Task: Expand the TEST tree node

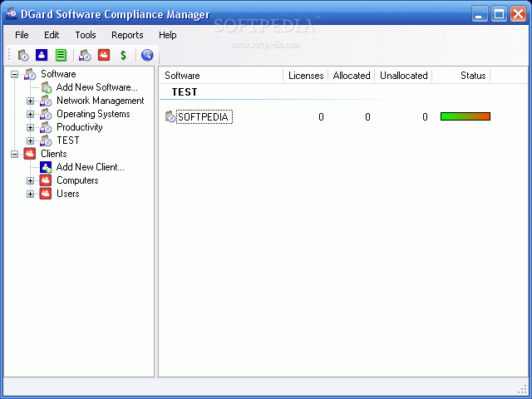Action: pyautogui.click(x=30, y=140)
